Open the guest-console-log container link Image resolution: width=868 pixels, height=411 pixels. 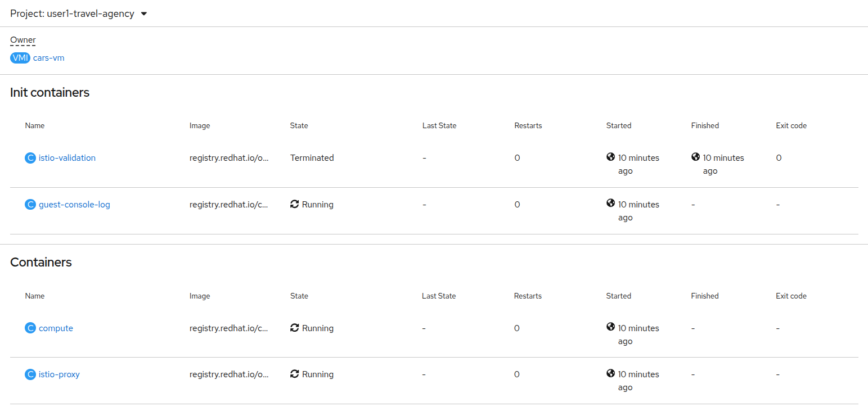point(74,205)
